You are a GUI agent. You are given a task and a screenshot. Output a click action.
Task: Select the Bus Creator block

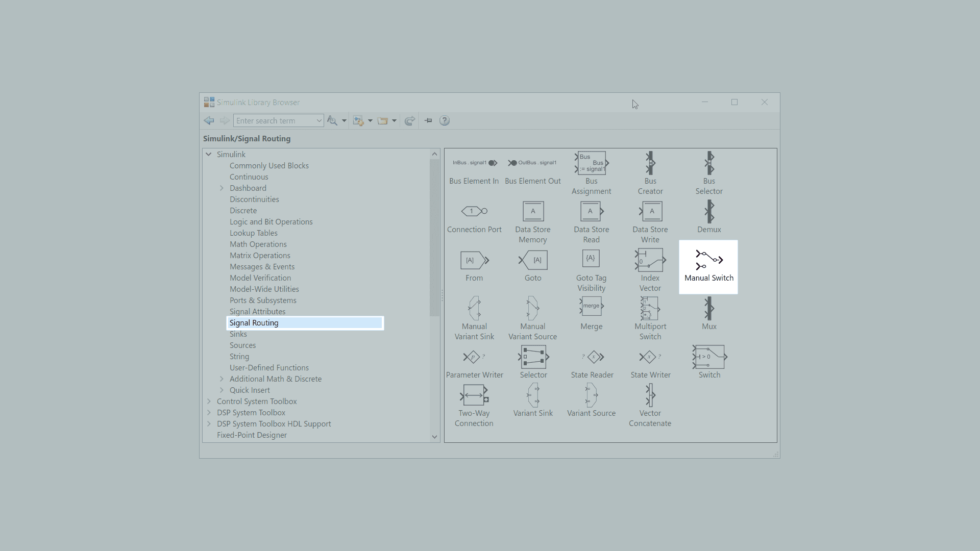[650, 163]
